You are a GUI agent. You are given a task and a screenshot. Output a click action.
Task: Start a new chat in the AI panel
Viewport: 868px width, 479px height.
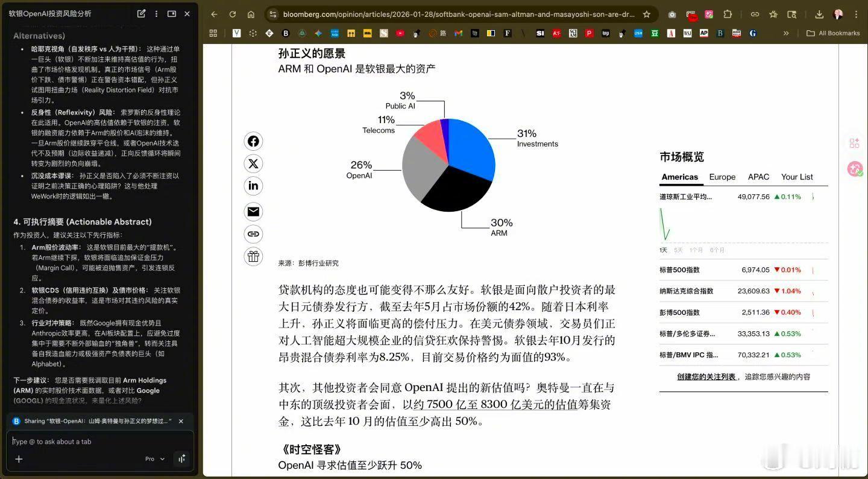coord(141,13)
